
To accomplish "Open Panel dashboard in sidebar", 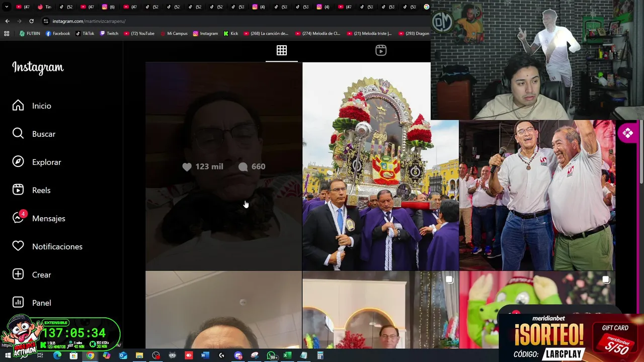I will coord(32,303).
